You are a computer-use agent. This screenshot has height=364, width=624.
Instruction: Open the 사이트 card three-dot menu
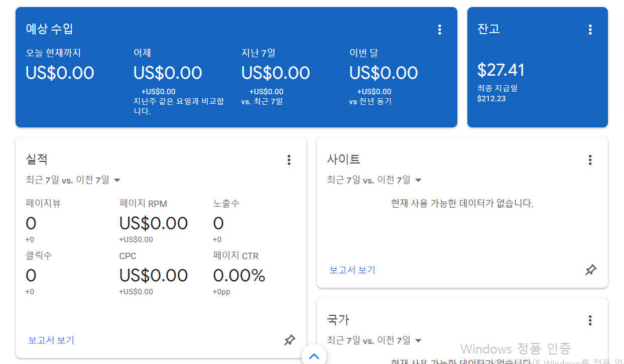(x=590, y=159)
